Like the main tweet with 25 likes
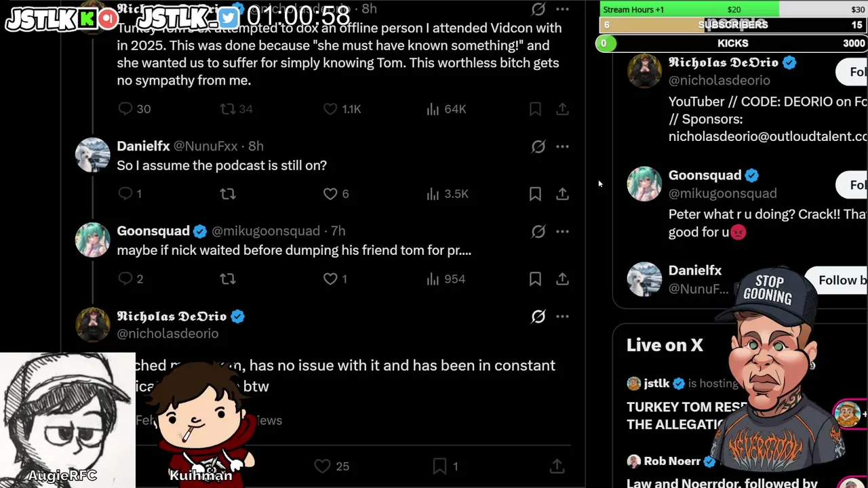The height and width of the screenshot is (488, 868). click(323, 466)
